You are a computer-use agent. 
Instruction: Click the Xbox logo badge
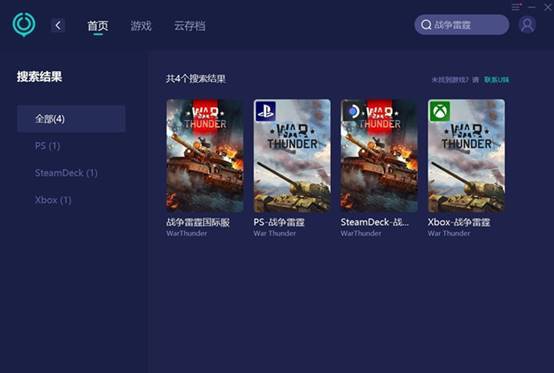pyautogui.click(x=440, y=111)
